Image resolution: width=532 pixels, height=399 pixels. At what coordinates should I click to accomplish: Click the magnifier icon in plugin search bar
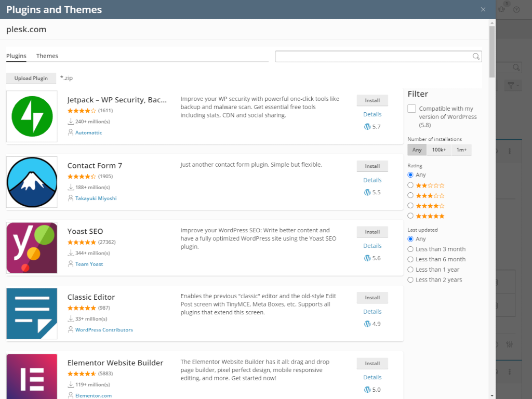pyautogui.click(x=475, y=56)
